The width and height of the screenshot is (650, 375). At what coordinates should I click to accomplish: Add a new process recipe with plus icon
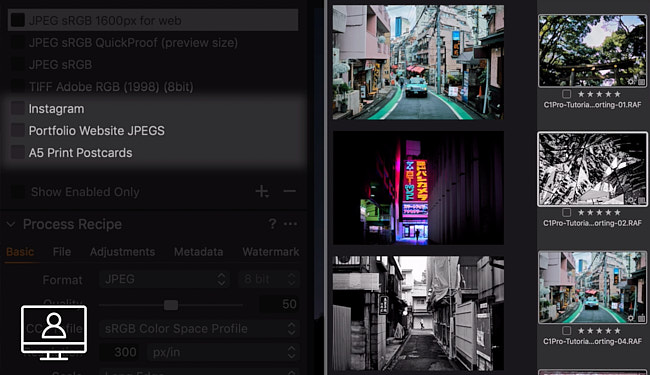(x=262, y=191)
